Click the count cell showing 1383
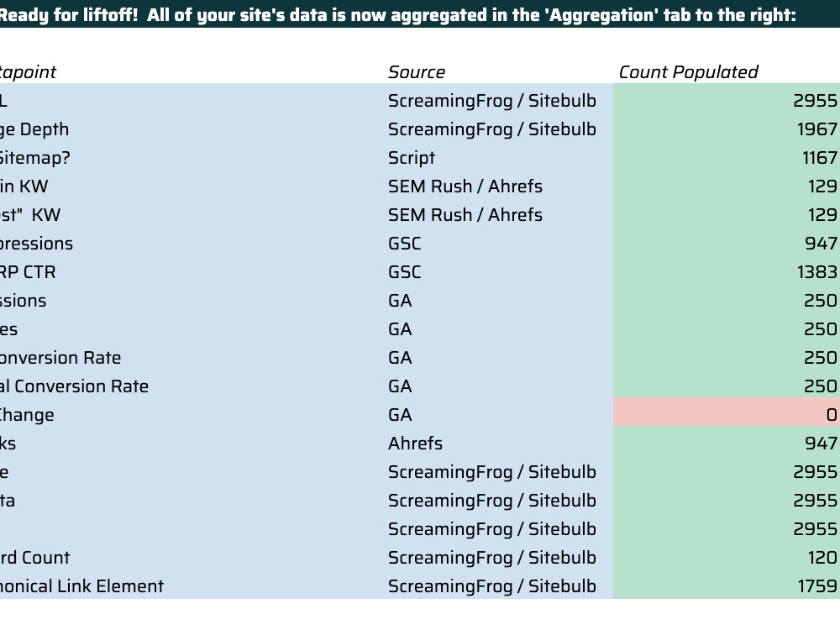Viewport: 840px width, 630px height. pos(727,271)
